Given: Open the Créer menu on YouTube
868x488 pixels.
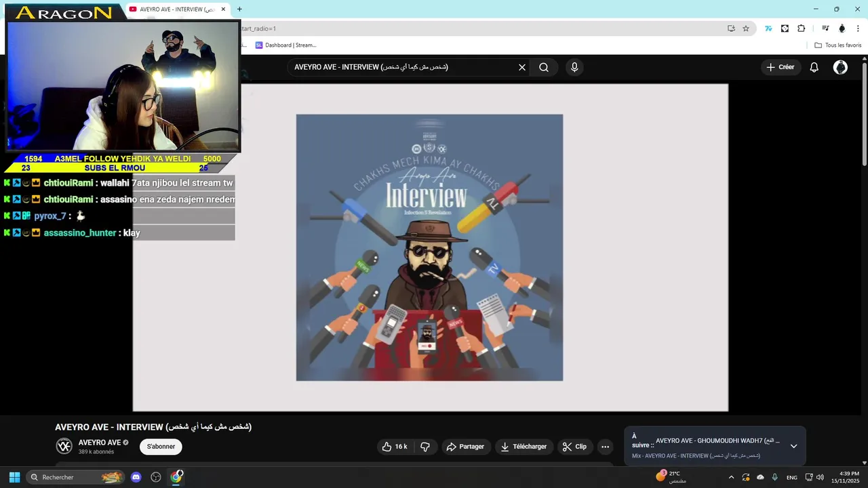Looking at the screenshot, I should pyautogui.click(x=780, y=67).
